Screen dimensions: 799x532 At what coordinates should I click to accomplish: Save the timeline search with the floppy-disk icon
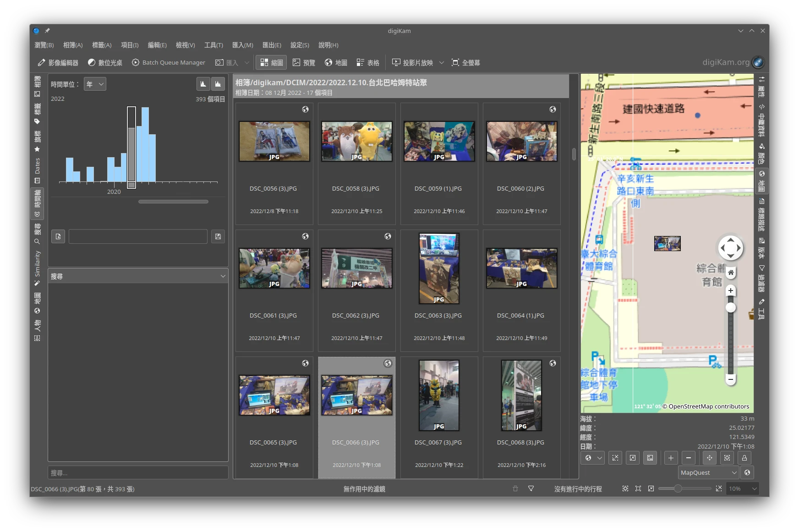click(x=218, y=236)
